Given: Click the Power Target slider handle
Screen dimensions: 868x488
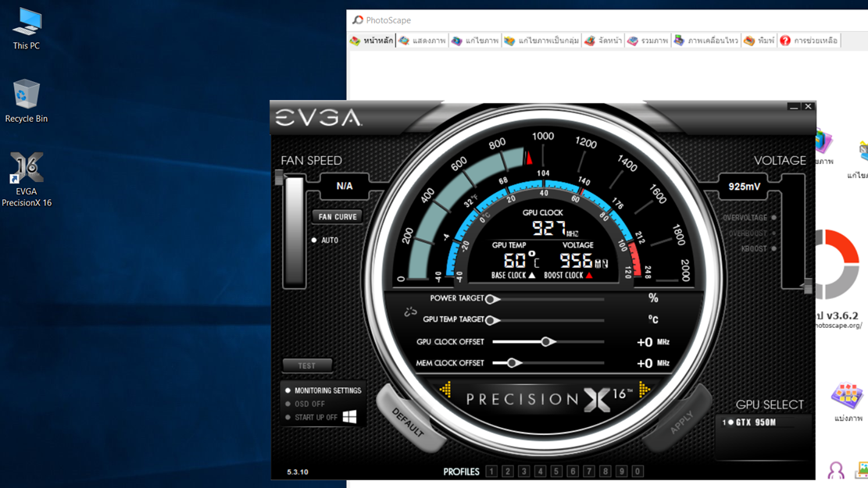Looking at the screenshot, I should click(491, 299).
